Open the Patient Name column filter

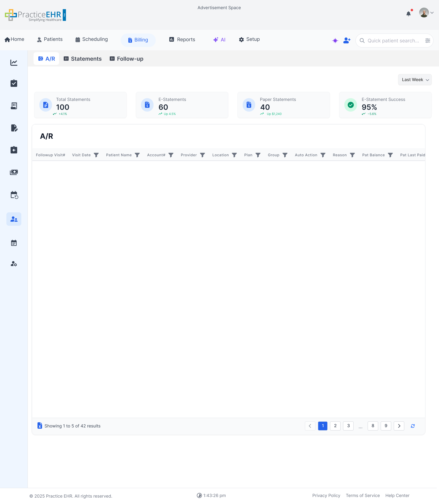[137, 155]
